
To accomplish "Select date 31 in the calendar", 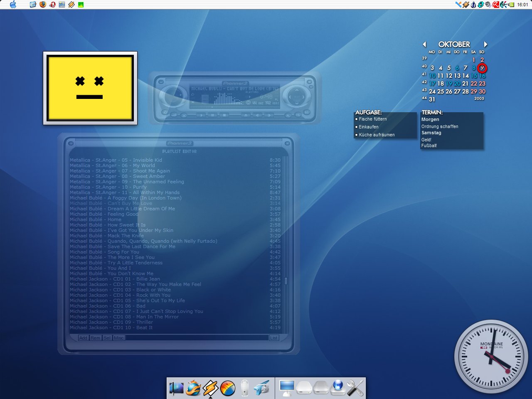I will (x=432, y=99).
